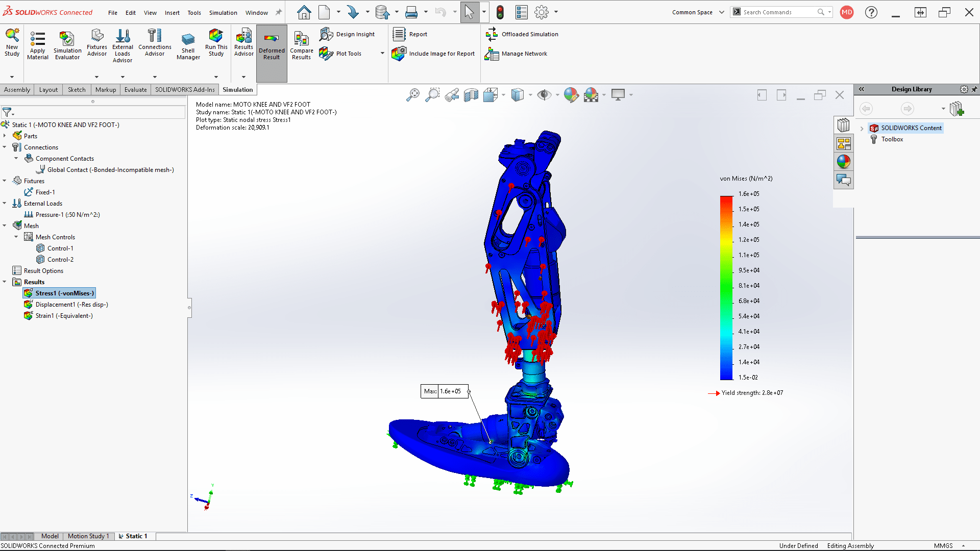980x551 pixels.
Task: Switch to the Assembly ribbon tab
Action: click(17, 90)
